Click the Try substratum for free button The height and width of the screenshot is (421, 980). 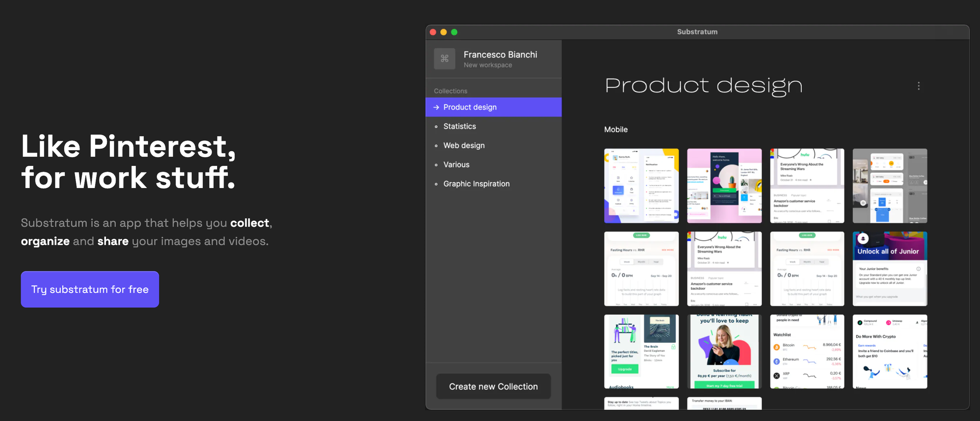90,289
